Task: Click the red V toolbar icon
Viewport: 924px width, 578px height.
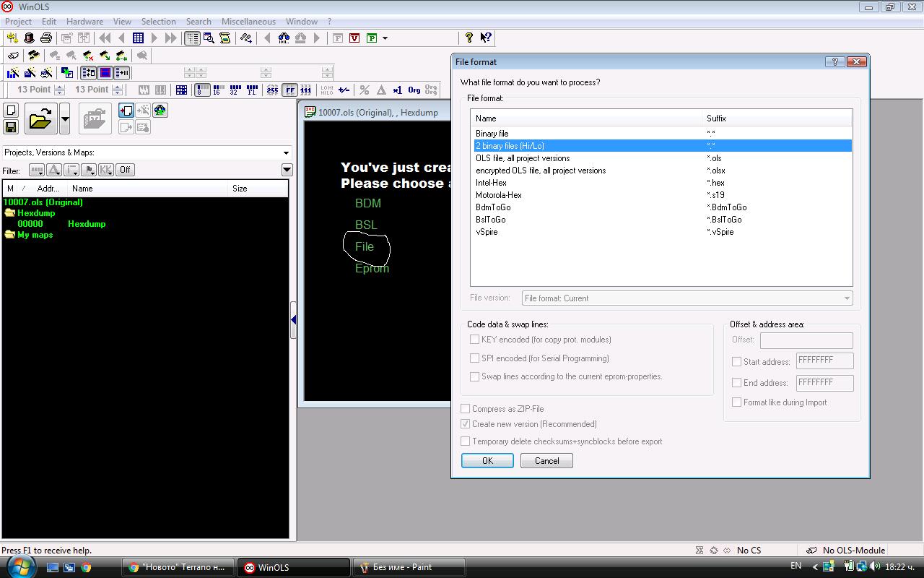Action: [x=354, y=38]
